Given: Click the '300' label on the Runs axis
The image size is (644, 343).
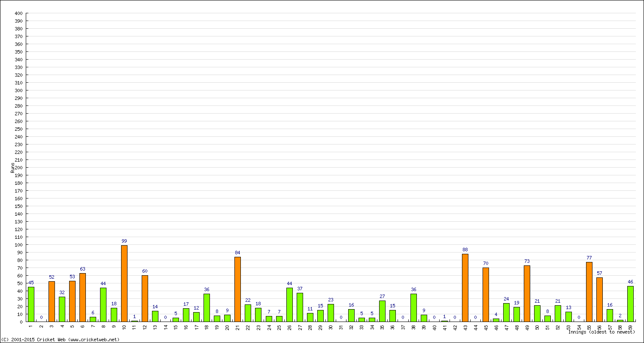Looking at the screenshot, I should [18, 90].
